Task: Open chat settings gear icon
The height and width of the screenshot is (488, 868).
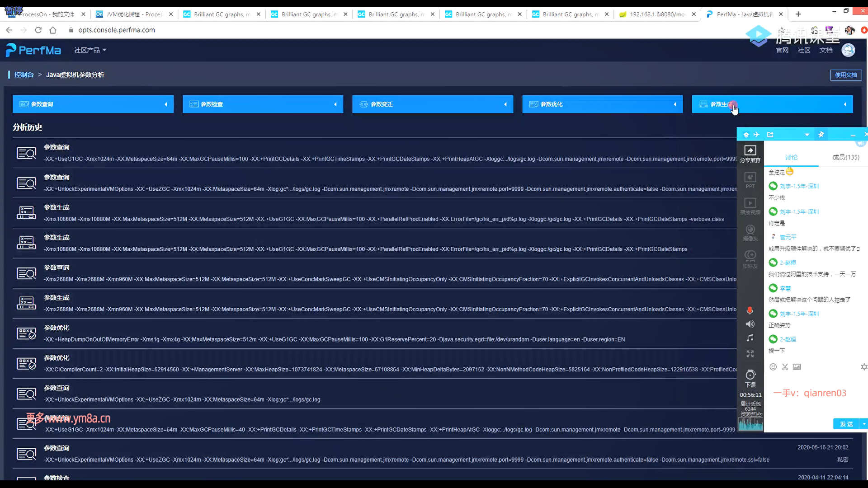Action: tap(864, 367)
